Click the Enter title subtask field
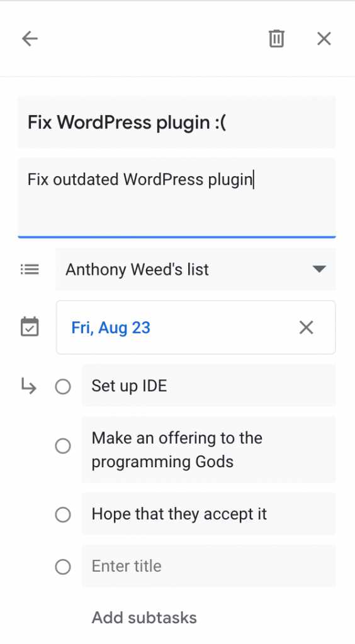The width and height of the screenshot is (355, 644). tap(209, 566)
